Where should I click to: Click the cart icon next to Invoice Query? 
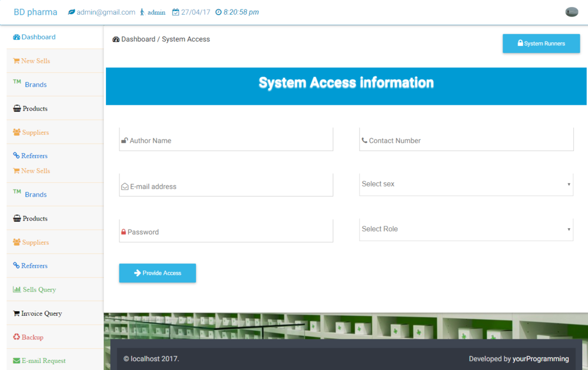pos(16,314)
